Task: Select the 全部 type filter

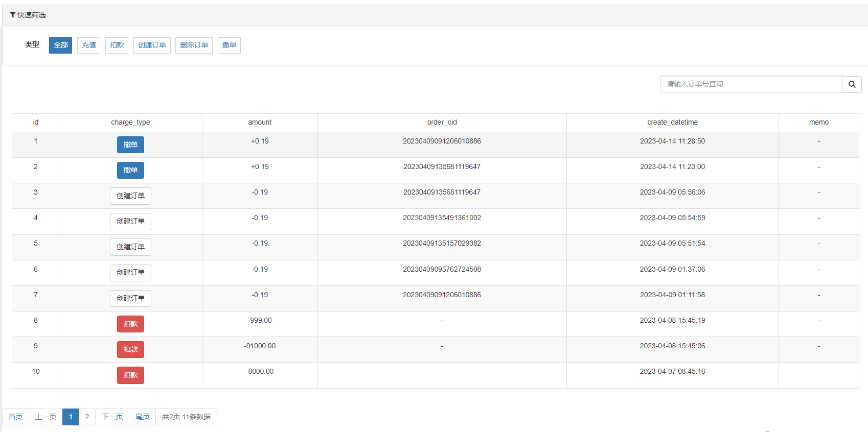Action: (x=60, y=45)
